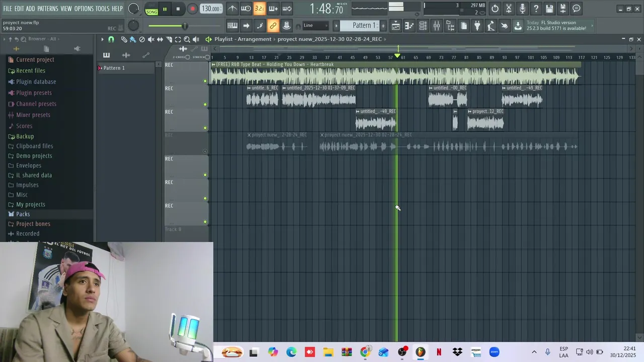Toggle the link/multilink to controllers button
Image resolution: width=644 pixels, height=362 pixels.
point(273,26)
